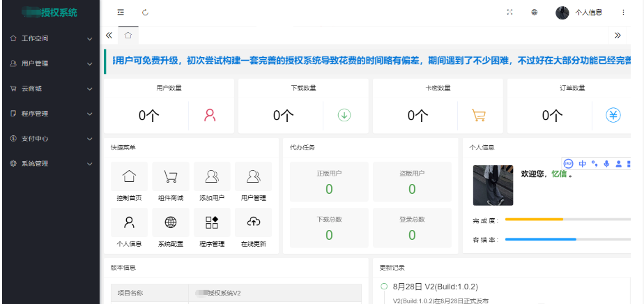
Task: Open the 云商城 sidebar menu
Action: (51, 89)
